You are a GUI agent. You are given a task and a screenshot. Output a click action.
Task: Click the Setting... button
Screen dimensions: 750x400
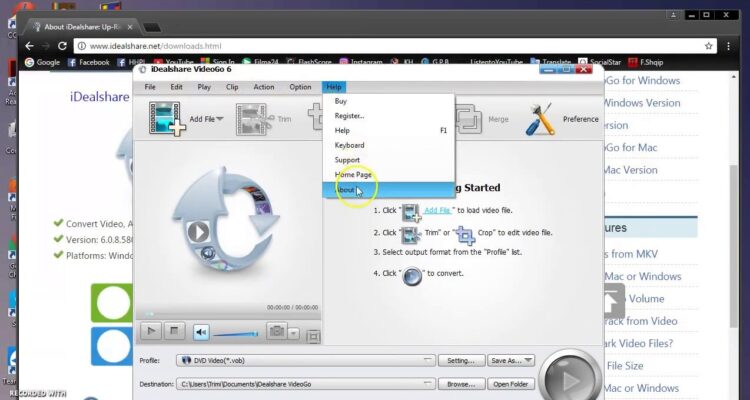461,361
